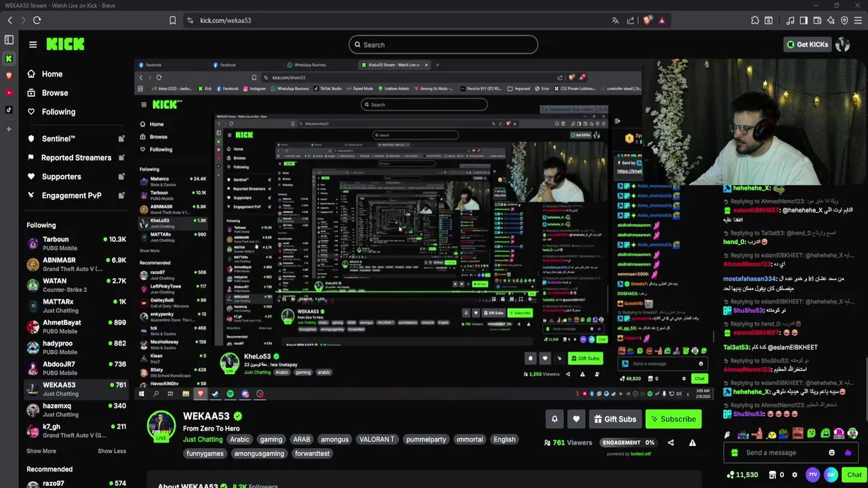Share this page using the share icon
The image size is (868, 488).
[x=631, y=20]
